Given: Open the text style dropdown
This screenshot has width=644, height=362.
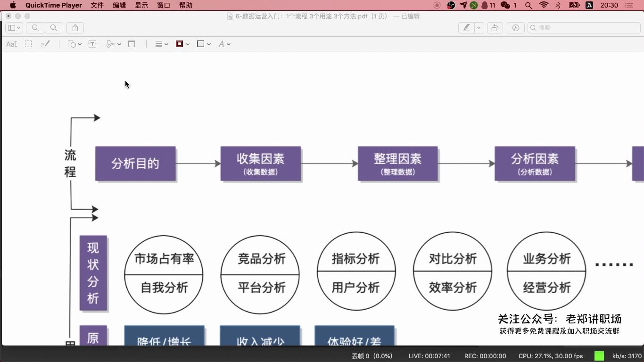Looking at the screenshot, I should 224,44.
